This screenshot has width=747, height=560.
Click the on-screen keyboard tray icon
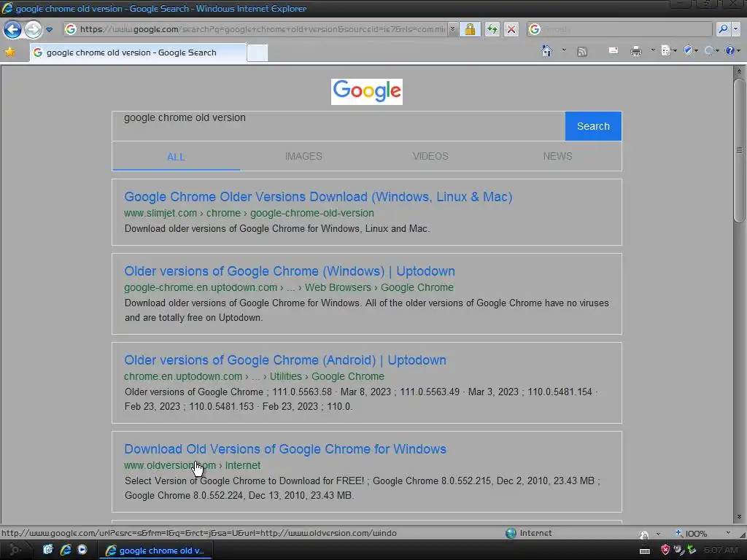pyautogui.click(x=645, y=551)
